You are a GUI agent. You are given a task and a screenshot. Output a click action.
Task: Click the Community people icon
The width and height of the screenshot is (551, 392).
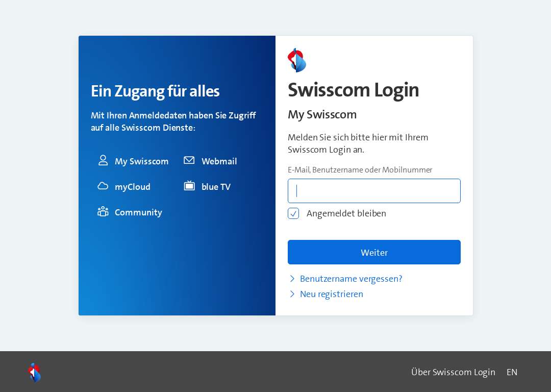pyautogui.click(x=103, y=211)
